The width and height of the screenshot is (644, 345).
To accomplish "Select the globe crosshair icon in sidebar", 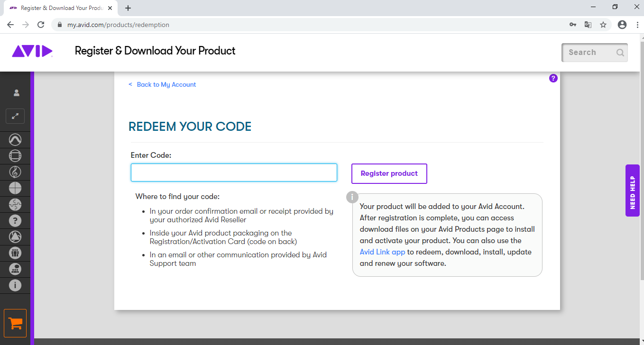I will point(15,188).
